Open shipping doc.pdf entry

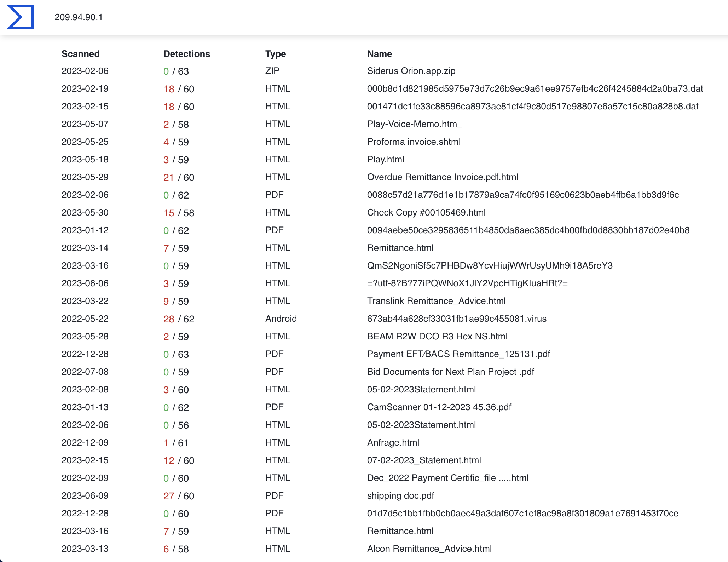click(x=400, y=496)
